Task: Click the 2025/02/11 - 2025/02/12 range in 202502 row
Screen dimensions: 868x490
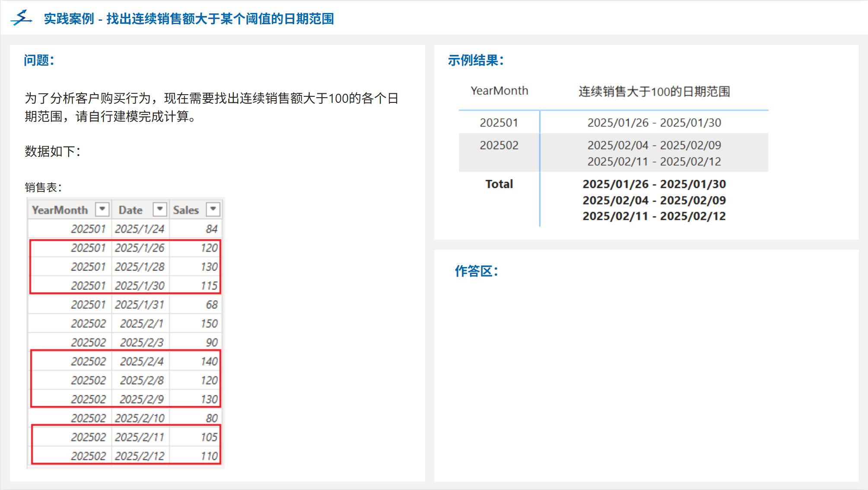Action: click(x=654, y=162)
